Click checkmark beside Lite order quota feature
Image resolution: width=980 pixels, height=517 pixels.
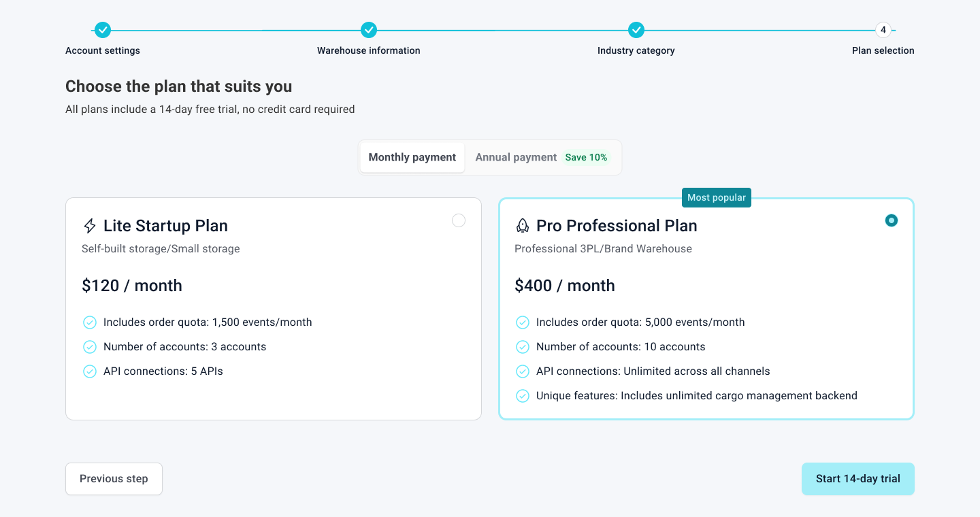(x=90, y=322)
